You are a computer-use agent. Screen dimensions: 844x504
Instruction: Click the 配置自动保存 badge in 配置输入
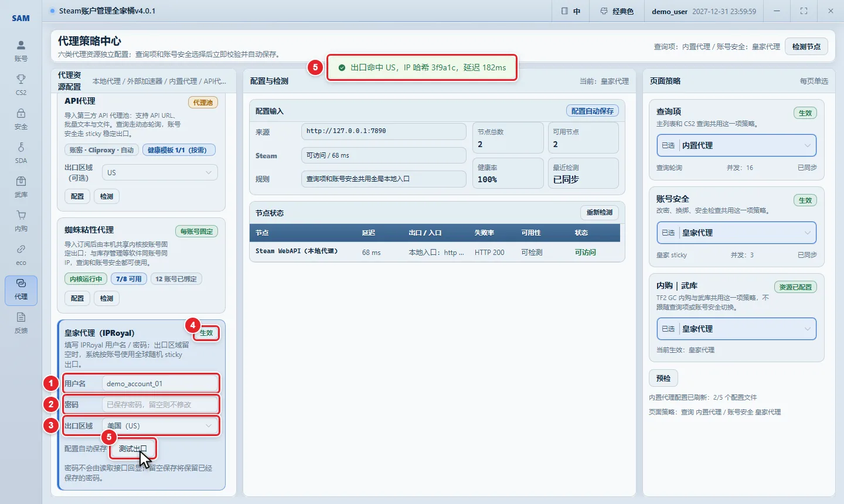593,111
